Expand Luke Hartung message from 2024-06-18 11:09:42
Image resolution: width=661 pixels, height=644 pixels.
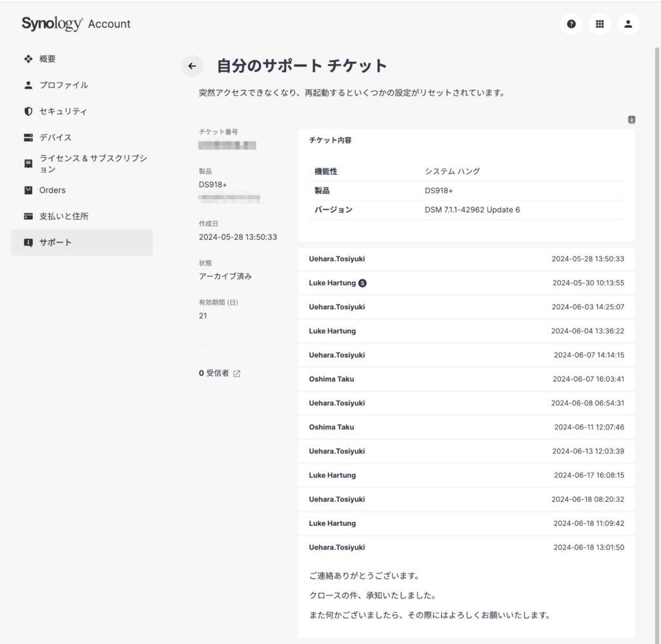(466, 523)
